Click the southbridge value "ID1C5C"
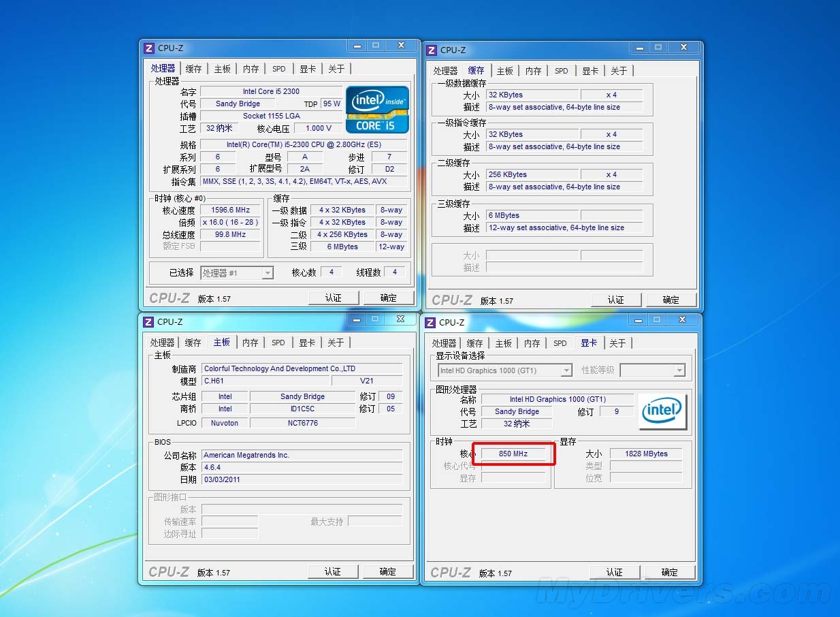This screenshot has width=840, height=617. (x=302, y=409)
